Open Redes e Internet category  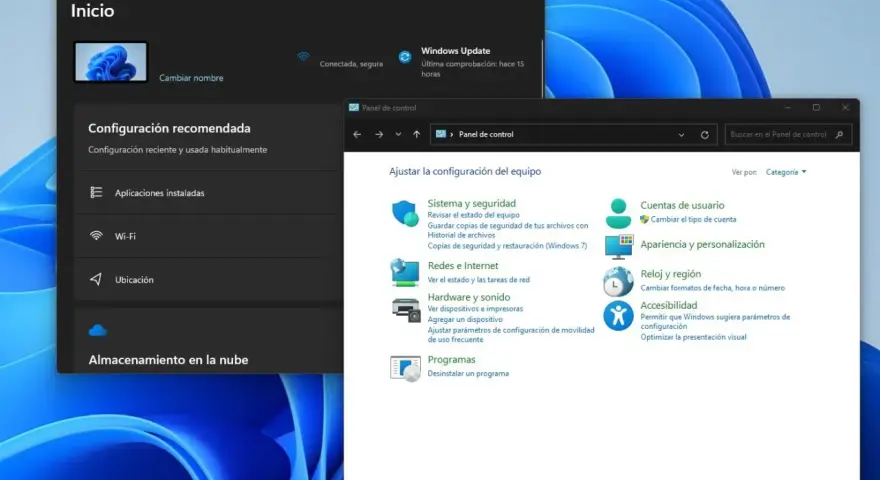pos(462,266)
